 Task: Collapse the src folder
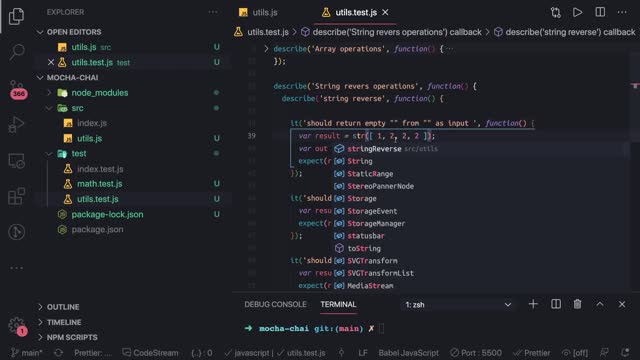77,108
